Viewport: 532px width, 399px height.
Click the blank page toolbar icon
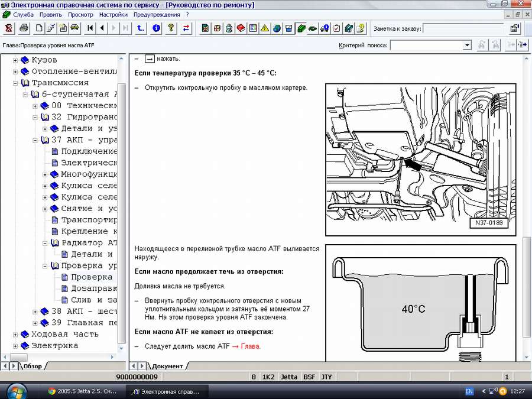click(39, 28)
